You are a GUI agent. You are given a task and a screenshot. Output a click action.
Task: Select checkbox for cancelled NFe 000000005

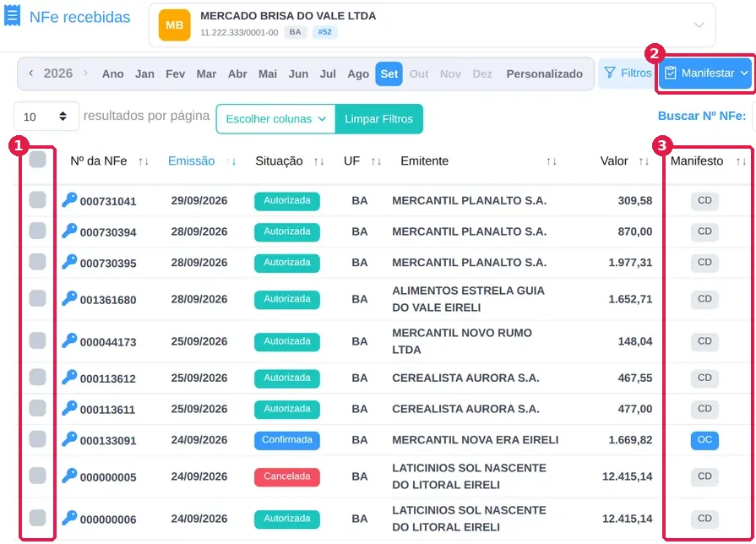(x=38, y=476)
